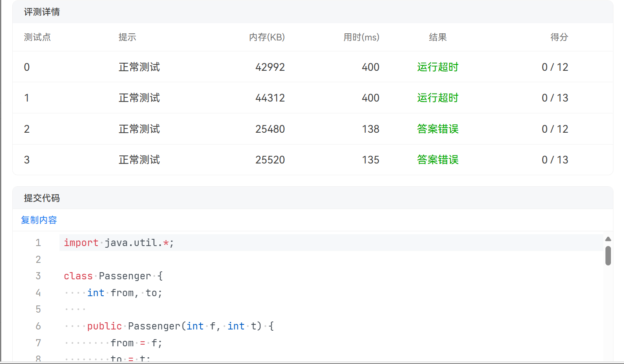Viewport: 624px width, 364px height.
Task: Click the 复制内容 link
Action: [x=39, y=220]
